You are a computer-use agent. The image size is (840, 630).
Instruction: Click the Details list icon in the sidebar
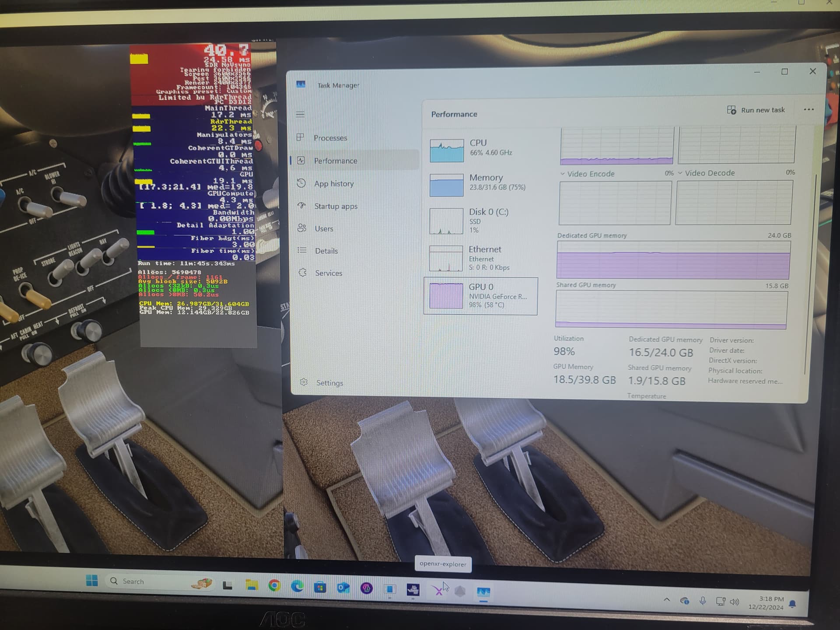tap(301, 251)
